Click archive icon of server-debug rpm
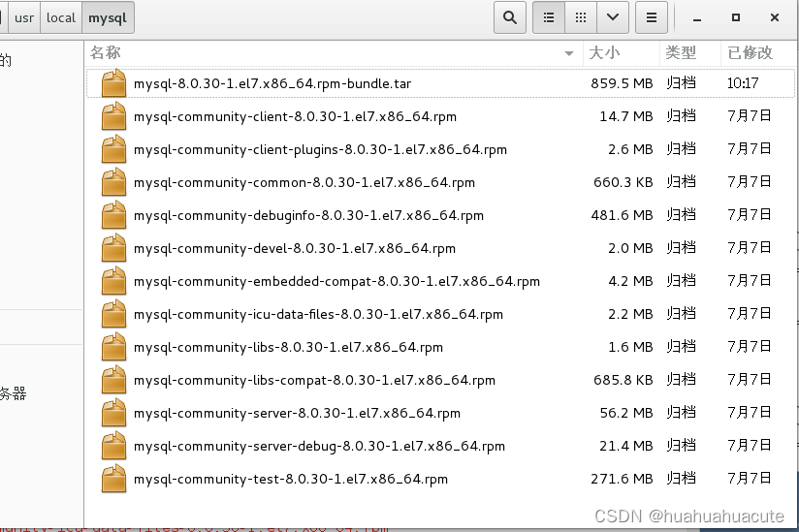The height and width of the screenshot is (532, 799). [113, 446]
